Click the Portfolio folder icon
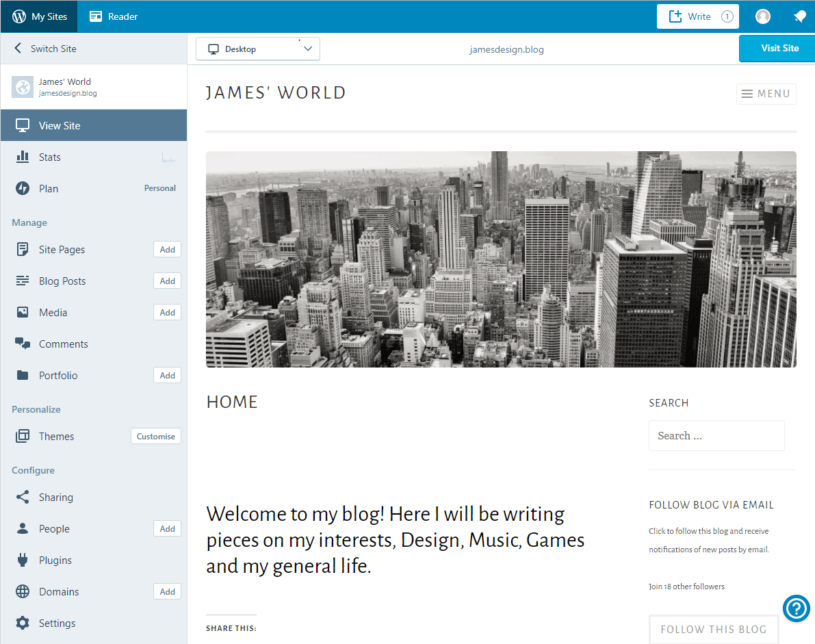This screenshot has width=815, height=644. click(x=23, y=375)
